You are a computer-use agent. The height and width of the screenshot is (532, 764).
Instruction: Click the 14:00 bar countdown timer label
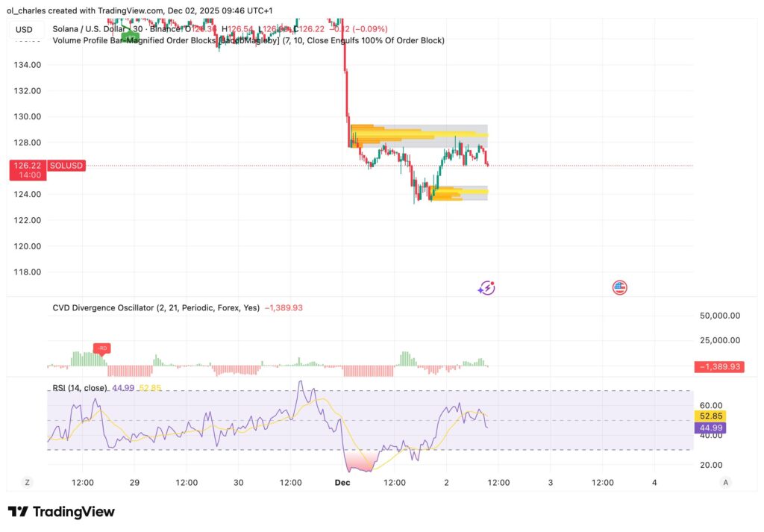[28, 175]
